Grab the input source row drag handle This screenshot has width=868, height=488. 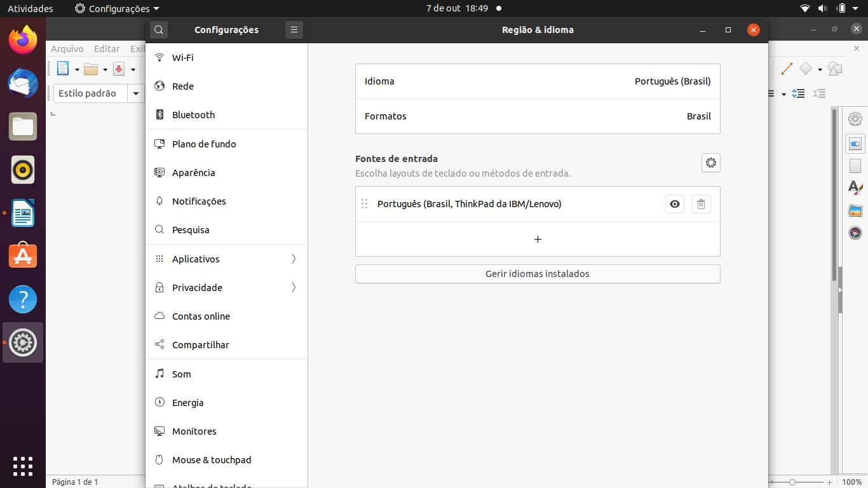coord(364,204)
